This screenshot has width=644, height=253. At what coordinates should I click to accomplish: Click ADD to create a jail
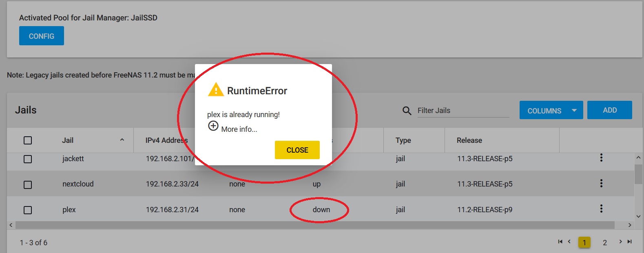[610, 110]
